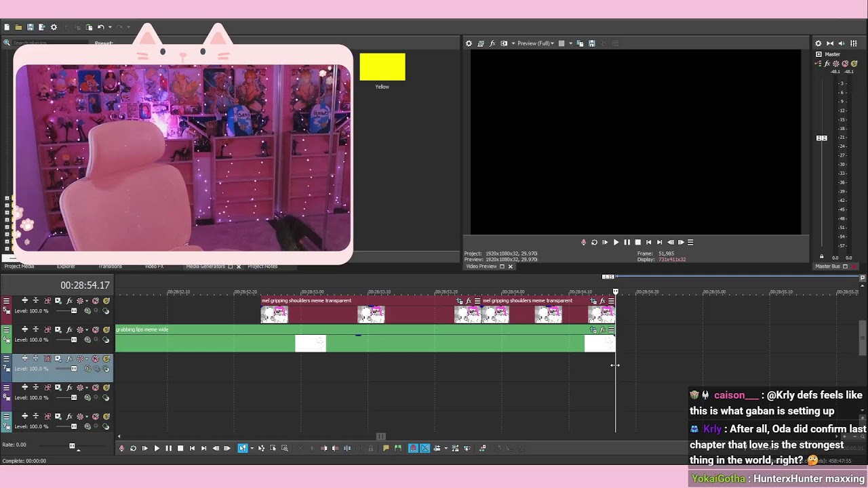Save snapshot to file in preview toolbar
Viewport: 868px width, 488px height.
592,43
